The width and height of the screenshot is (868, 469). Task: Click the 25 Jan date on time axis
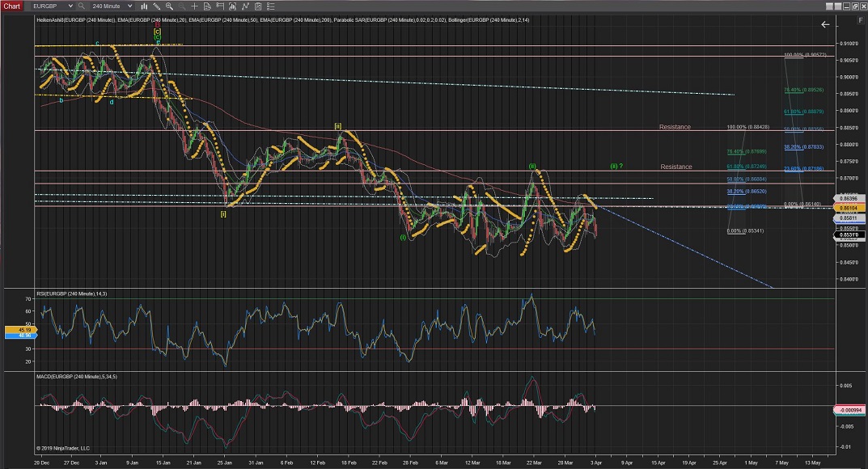[x=224, y=463]
